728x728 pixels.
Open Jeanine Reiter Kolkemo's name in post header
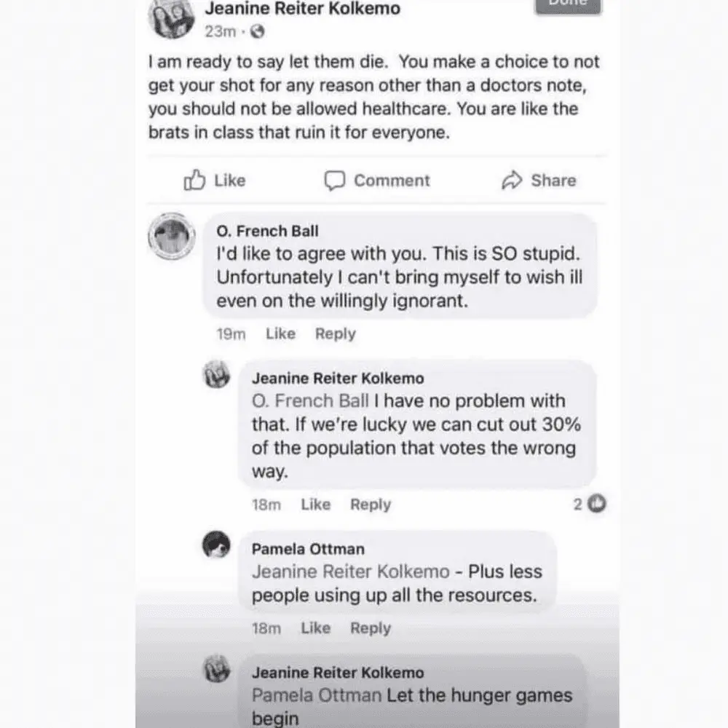[x=302, y=9]
